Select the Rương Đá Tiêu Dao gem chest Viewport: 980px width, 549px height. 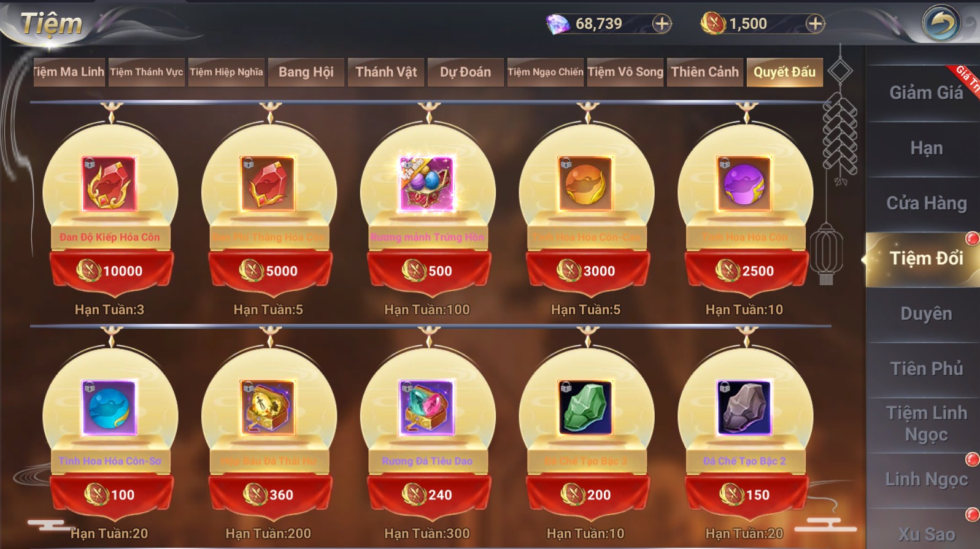(x=427, y=408)
